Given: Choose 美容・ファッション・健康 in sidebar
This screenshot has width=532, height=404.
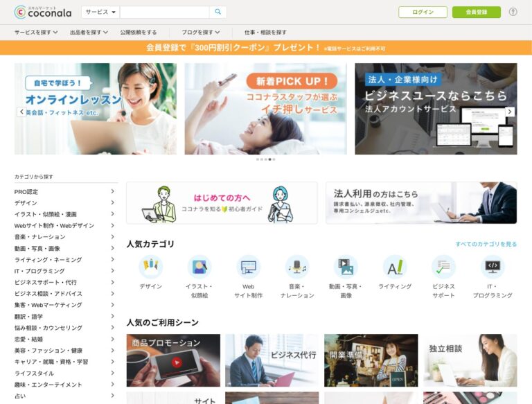Looking at the screenshot, I should 48,351.
